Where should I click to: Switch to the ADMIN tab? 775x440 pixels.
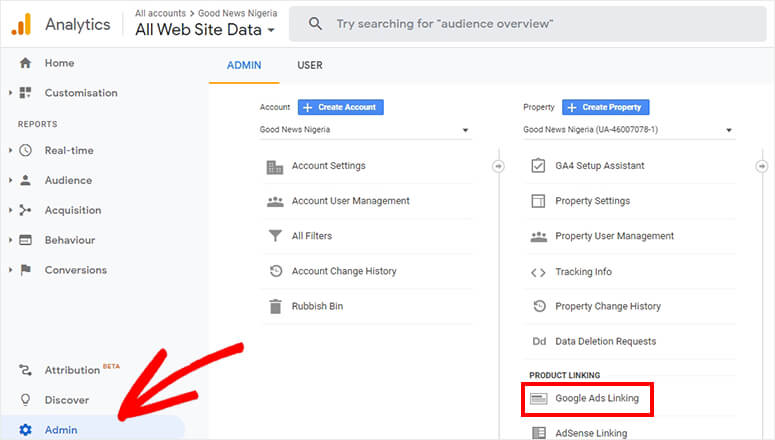244,65
